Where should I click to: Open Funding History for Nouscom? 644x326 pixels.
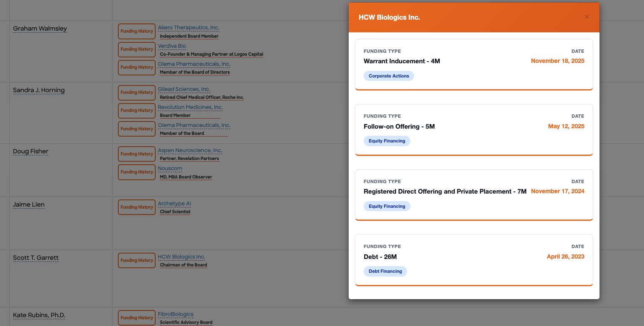137,172
